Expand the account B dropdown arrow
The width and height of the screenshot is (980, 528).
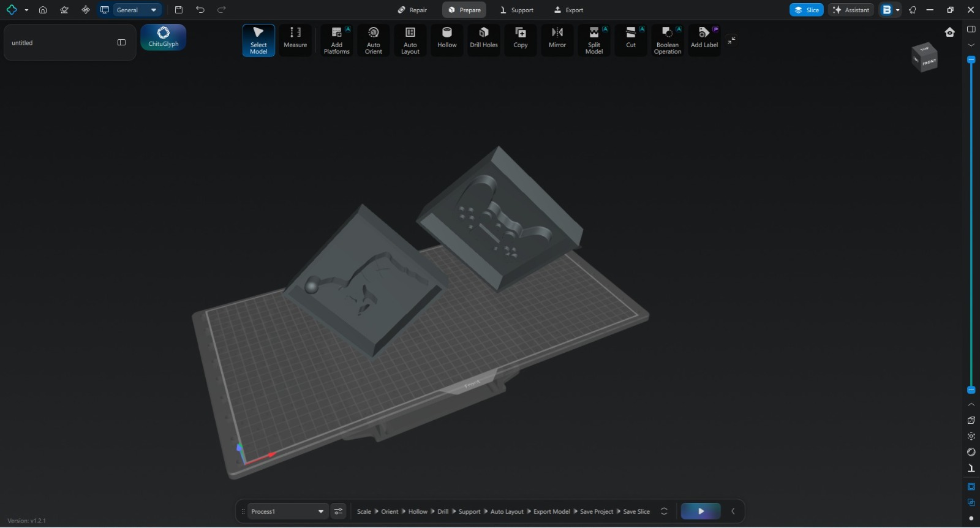click(898, 10)
